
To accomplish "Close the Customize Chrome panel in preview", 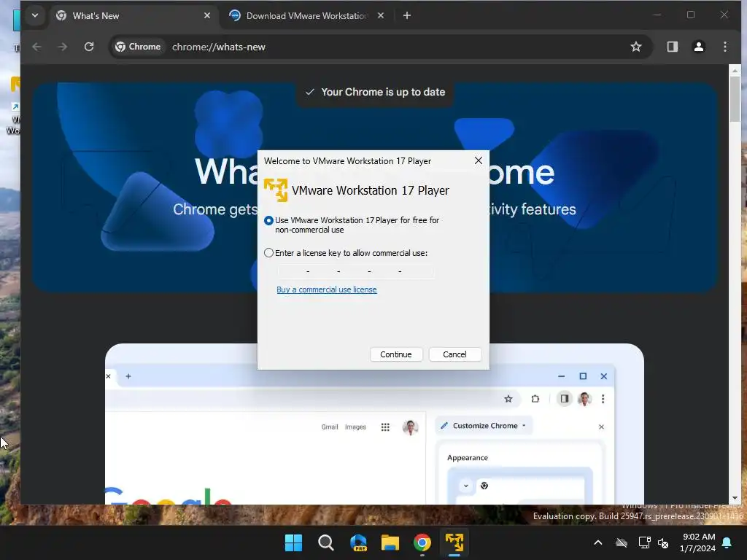I will pyautogui.click(x=601, y=427).
